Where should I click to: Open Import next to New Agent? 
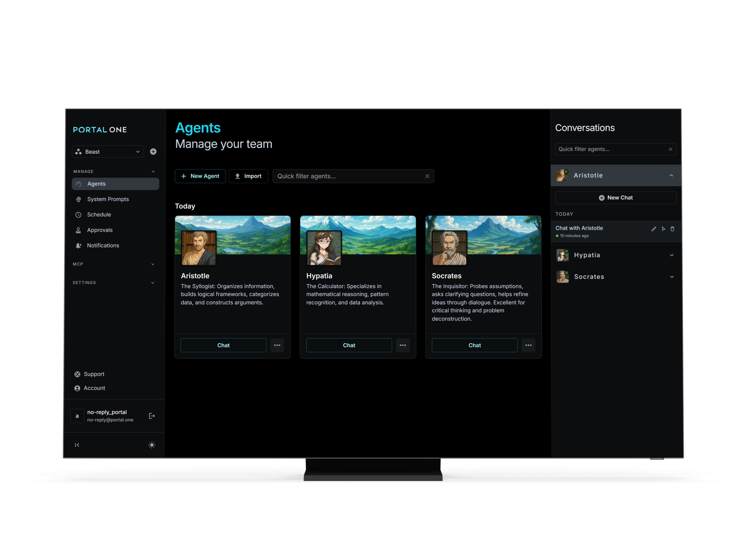(248, 176)
